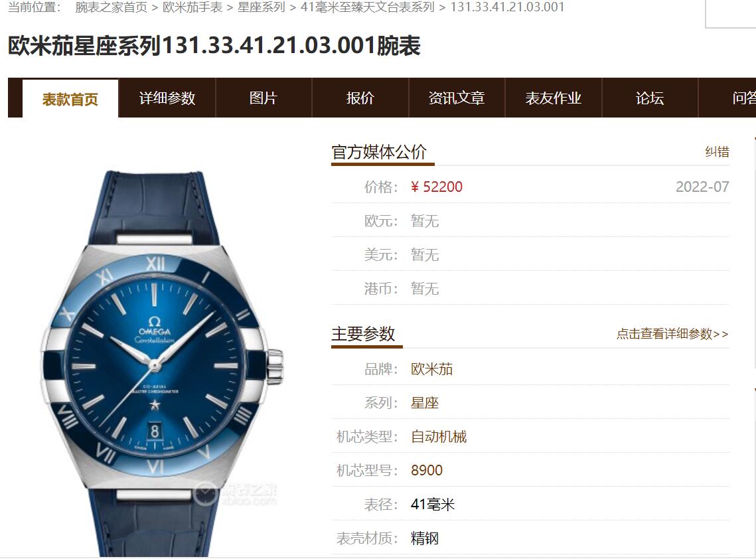Open the 论坛 tab

tap(650, 98)
